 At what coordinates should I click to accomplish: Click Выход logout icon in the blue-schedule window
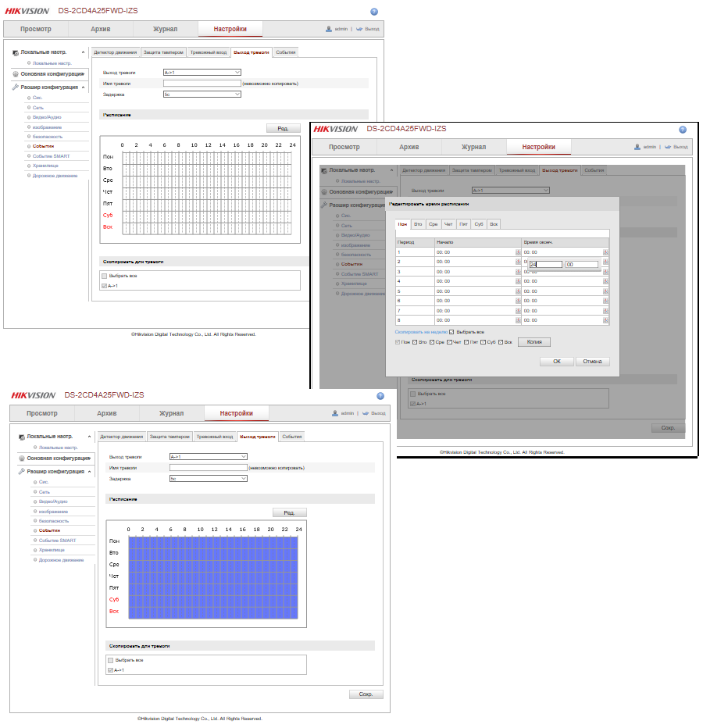pyautogui.click(x=366, y=413)
